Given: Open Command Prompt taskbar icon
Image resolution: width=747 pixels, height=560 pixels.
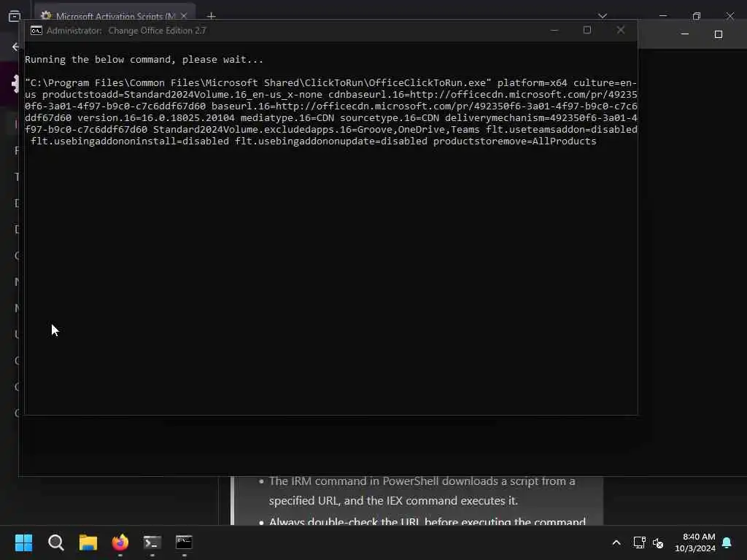Looking at the screenshot, I should point(184,542).
